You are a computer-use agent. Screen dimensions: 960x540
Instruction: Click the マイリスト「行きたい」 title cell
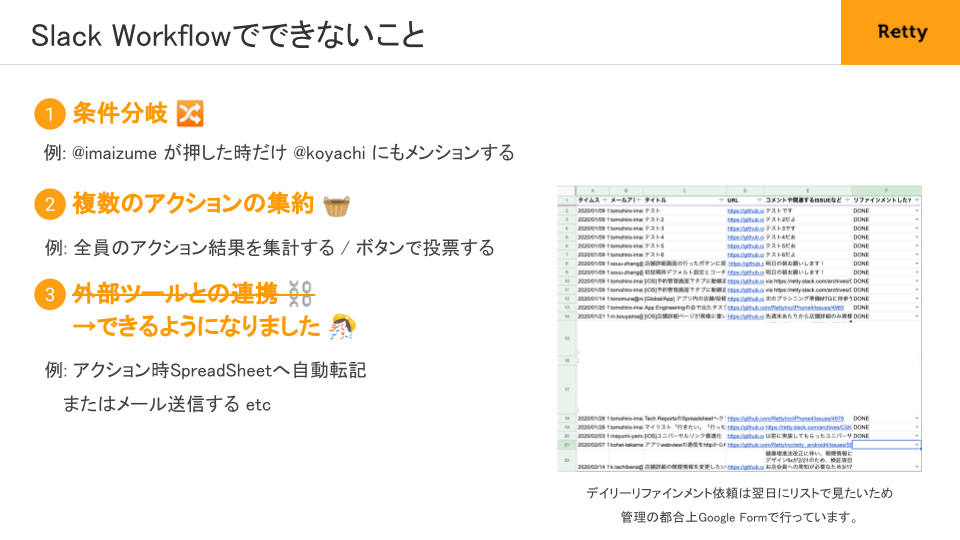684,427
